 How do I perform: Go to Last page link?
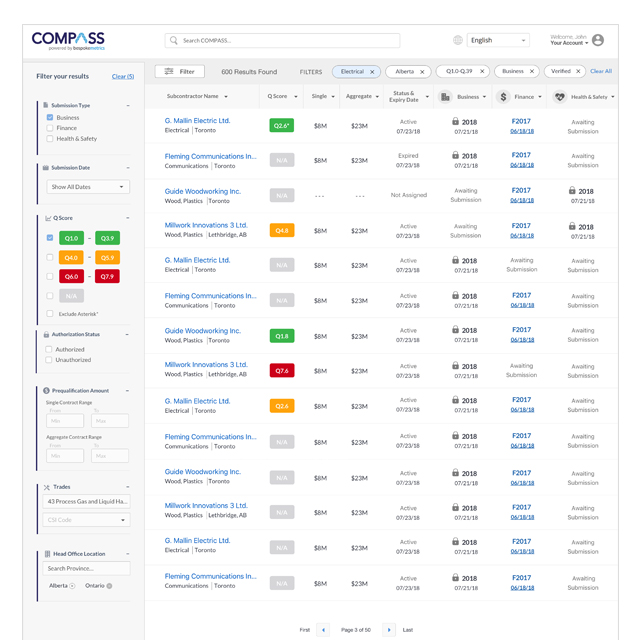(408, 630)
